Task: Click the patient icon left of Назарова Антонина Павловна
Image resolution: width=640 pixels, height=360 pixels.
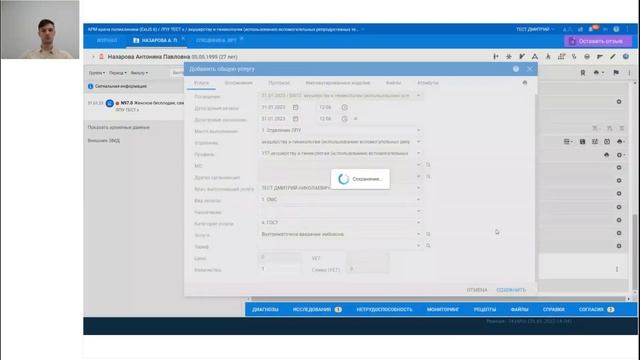Action: pos(102,57)
